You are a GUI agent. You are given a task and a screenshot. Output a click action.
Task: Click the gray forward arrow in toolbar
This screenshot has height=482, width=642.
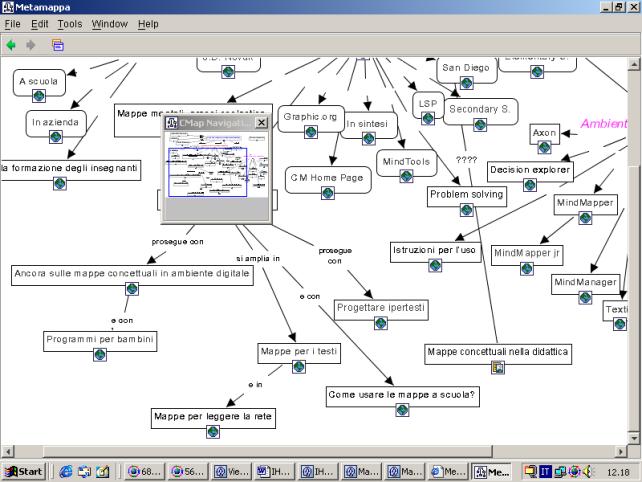[31, 45]
